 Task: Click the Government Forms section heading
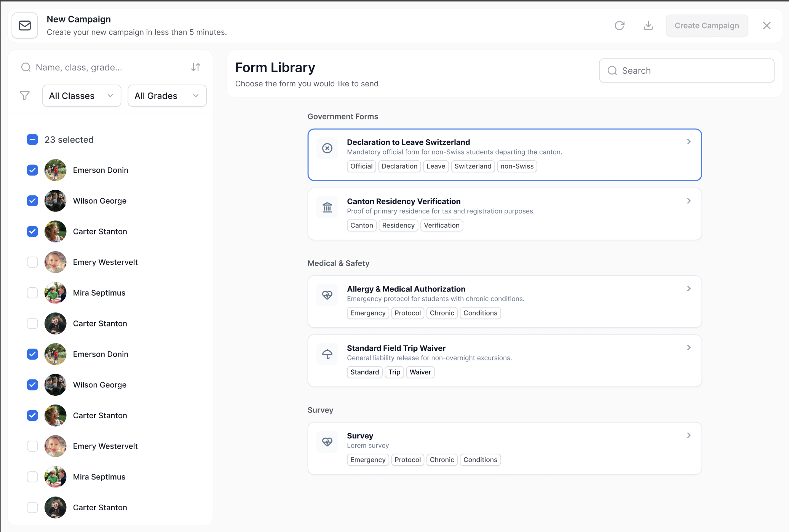[343, 116]
